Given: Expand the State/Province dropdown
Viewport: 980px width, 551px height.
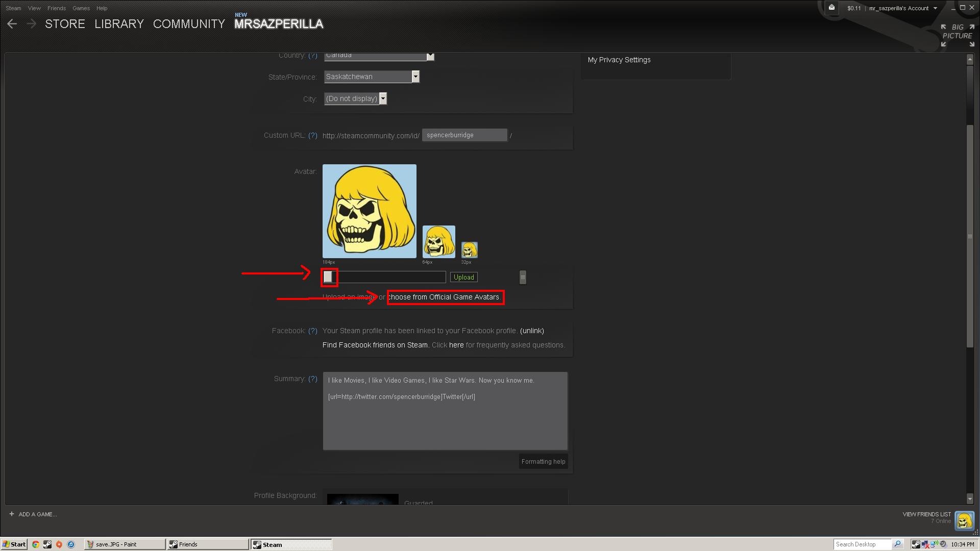Looking at the screenshot, I should 415,77.
